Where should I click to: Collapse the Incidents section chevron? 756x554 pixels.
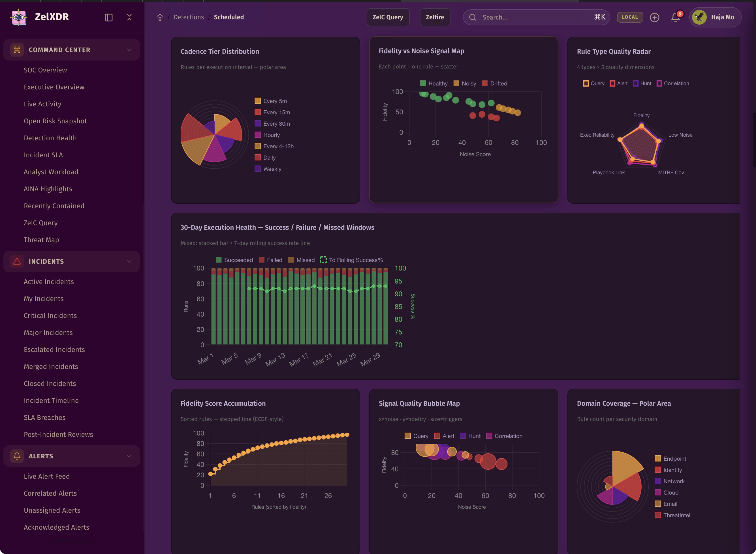click(129, 261)
